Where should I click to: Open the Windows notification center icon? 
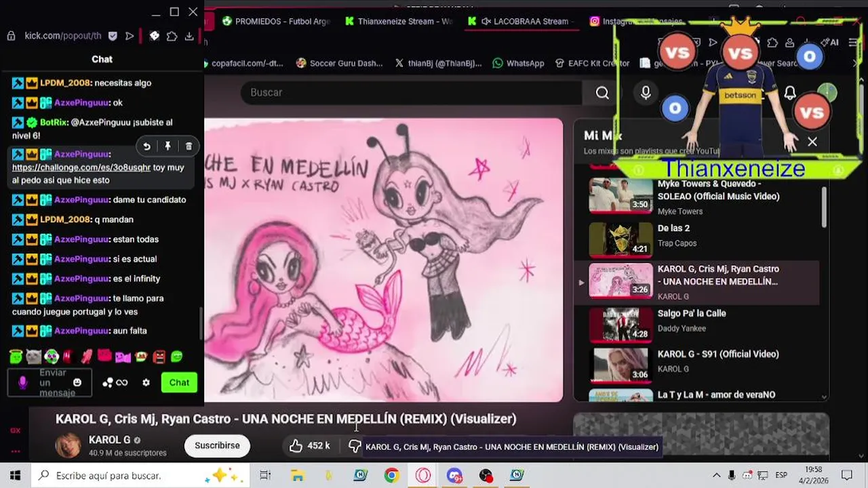(x=847, y=475)
